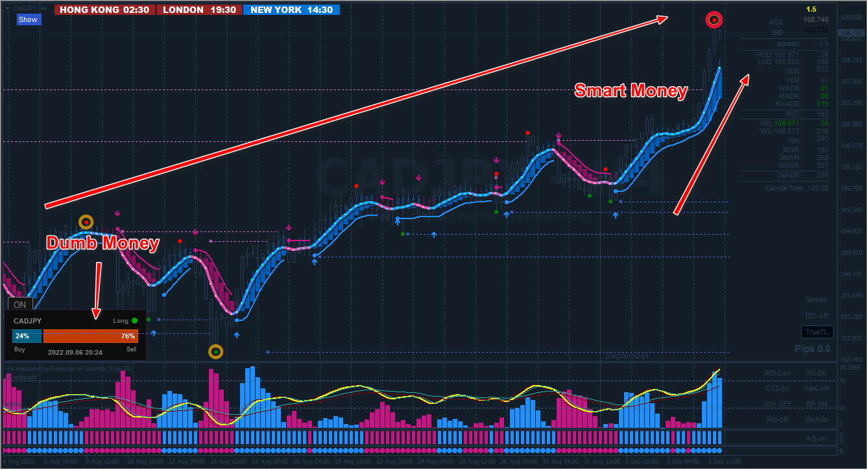
Task: Expand the CADJPY,H4 chart title arrow
Action: pyautogui.click(x=7, y=8)
